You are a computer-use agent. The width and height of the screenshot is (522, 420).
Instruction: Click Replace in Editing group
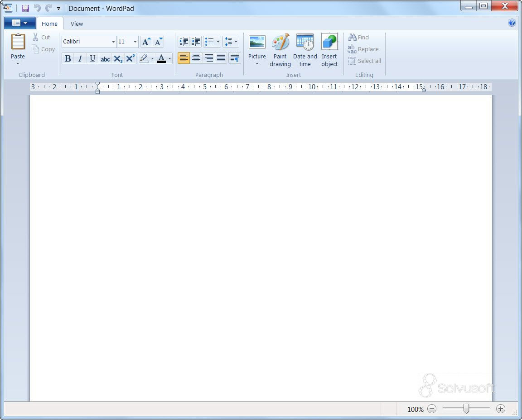(x=363, y=49)
